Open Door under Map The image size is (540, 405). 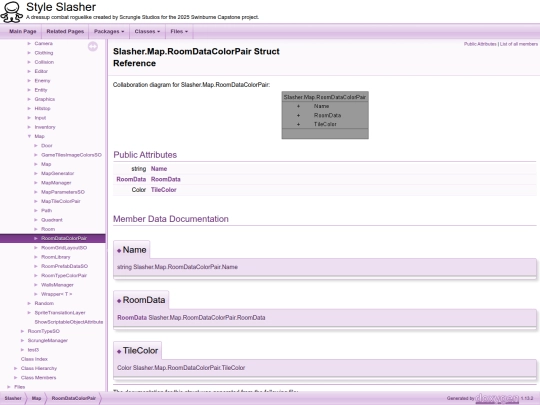tap(46, 146)
